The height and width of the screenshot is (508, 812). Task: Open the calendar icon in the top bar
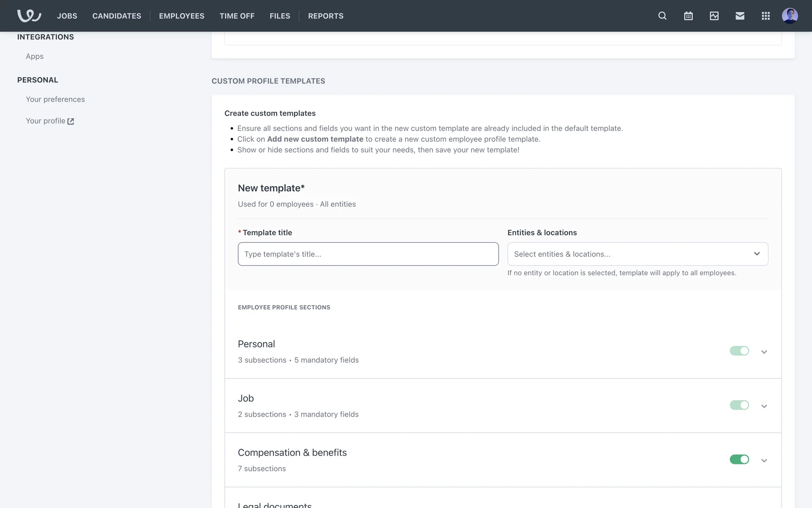(x=688, y=16)
